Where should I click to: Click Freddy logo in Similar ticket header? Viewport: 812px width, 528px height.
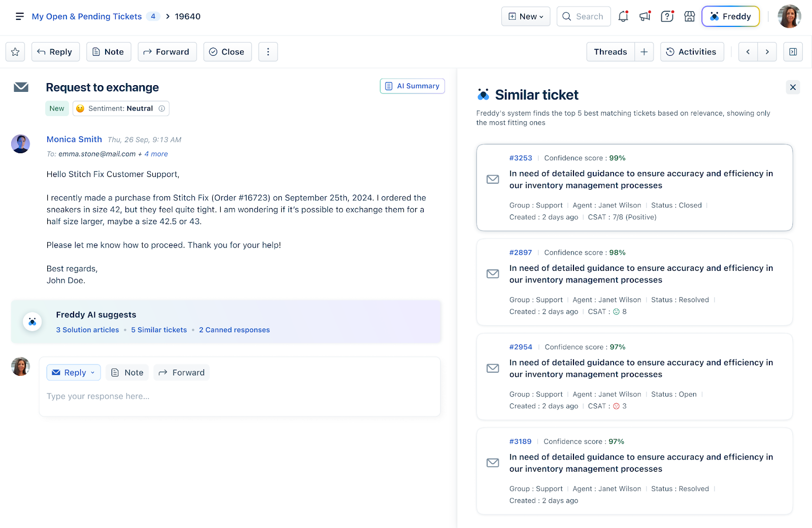click(x=483, y=95)
